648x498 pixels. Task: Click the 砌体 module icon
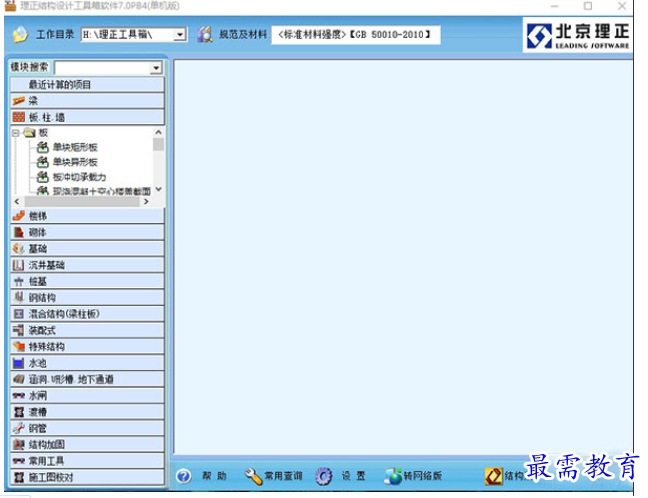pos(19,232)
